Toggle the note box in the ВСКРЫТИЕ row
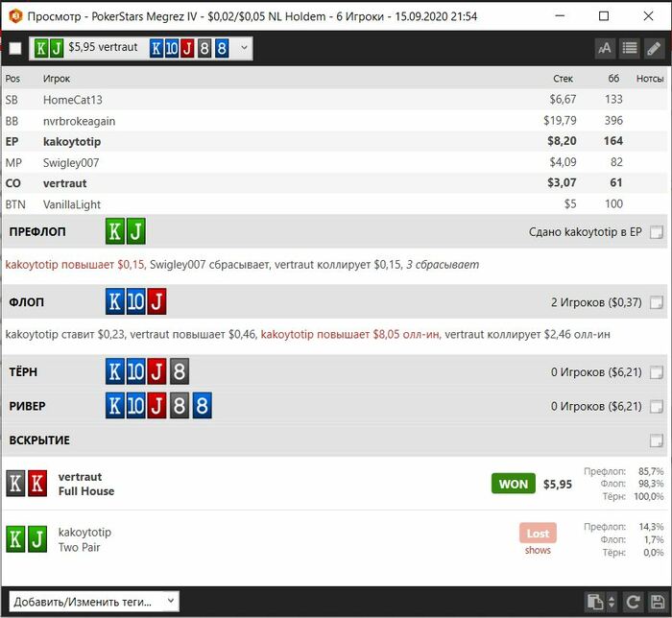 pos(656,440)
